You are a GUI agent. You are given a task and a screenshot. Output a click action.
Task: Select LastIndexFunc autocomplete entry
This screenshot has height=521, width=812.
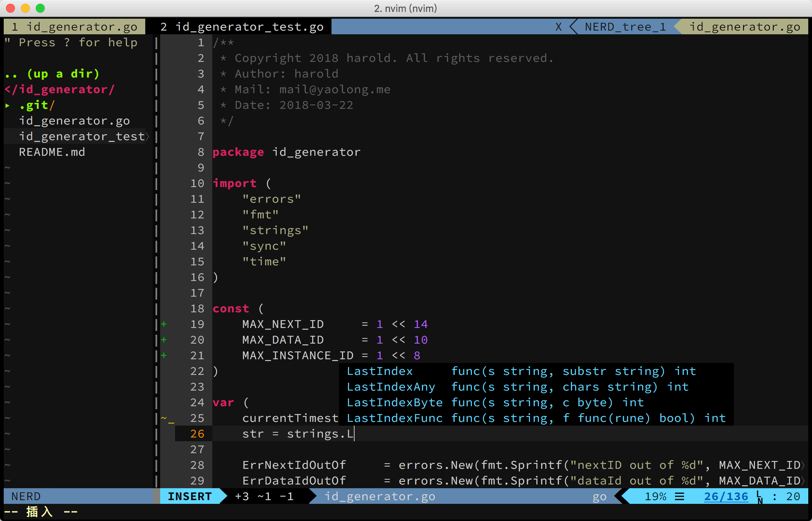point(394,418)
